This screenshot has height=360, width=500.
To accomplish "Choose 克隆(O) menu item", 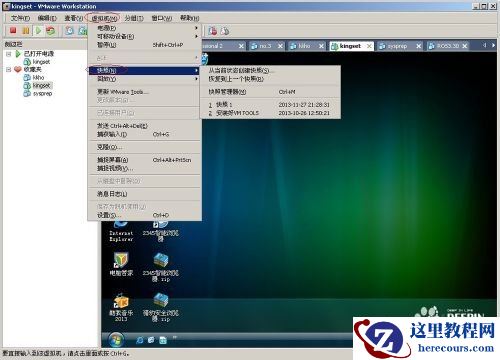I will (x=145, y=147).
